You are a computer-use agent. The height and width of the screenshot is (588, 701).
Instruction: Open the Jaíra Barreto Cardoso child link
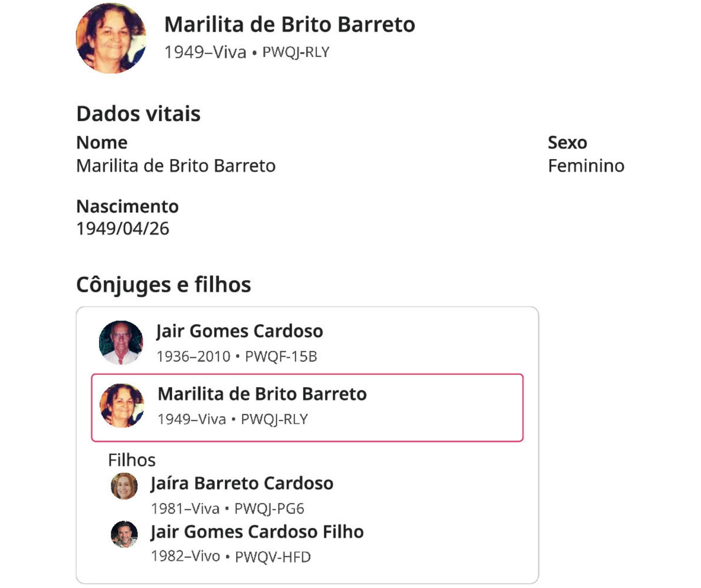[x=242, y=484]
